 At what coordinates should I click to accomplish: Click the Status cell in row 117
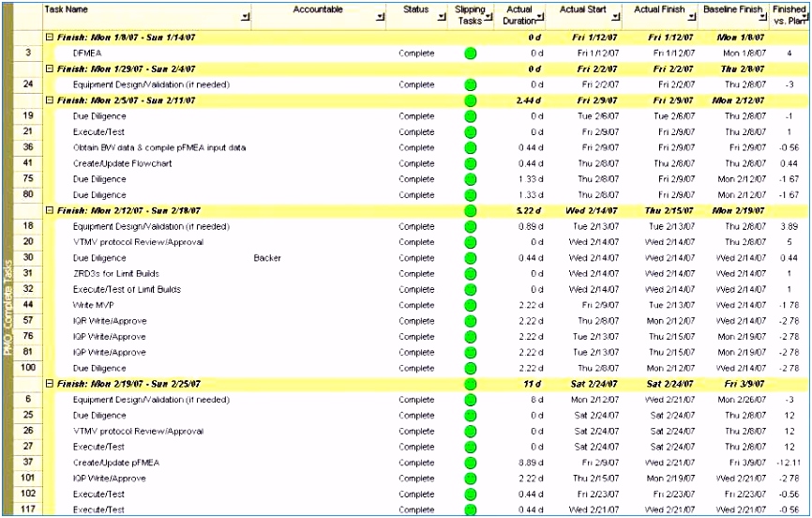(x=416, y=510)
